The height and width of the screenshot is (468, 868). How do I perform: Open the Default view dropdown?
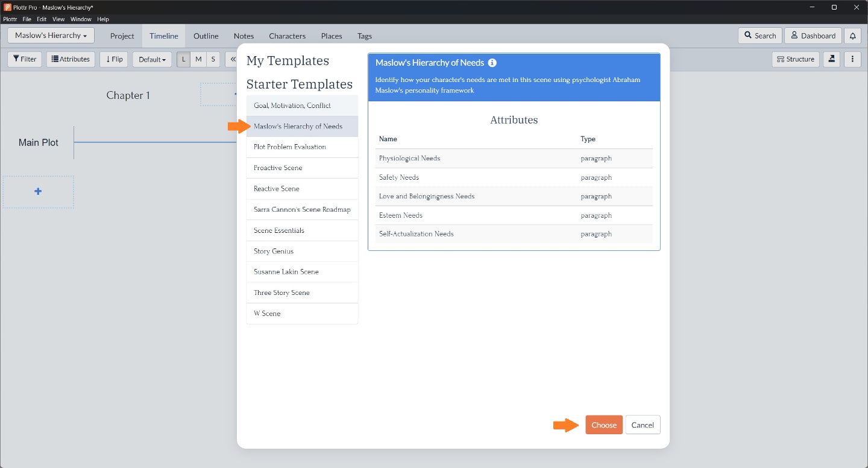tap(152, 59)
